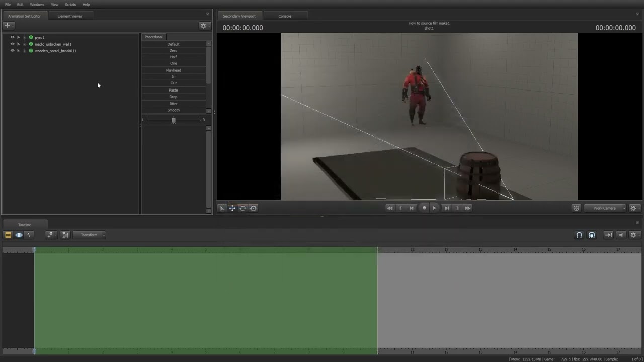Screen dimensions: 644x362
Task: Click the add bookmark icon in timeline toolbar
Action: click(x=50, y=235)
